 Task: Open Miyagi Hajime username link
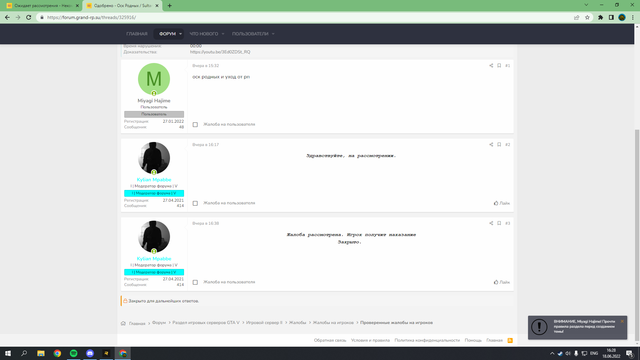(x=154, y=100)
